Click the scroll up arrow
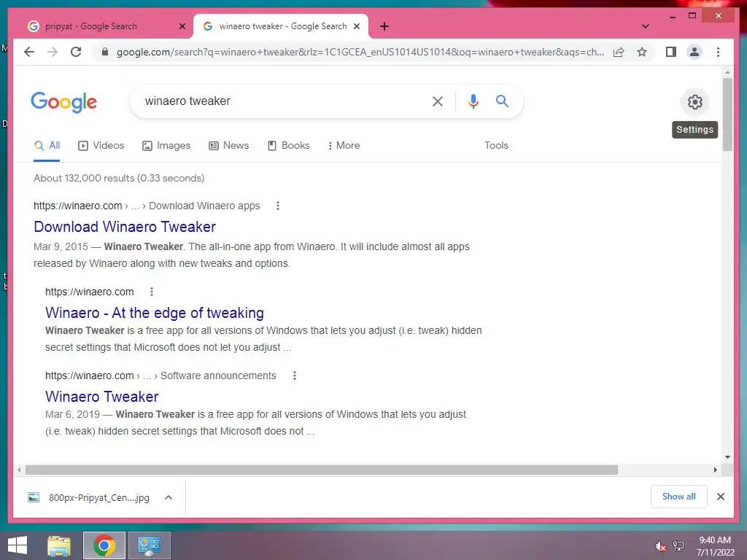The height and width of the screenshot is (560, 747). click(727, 72)
